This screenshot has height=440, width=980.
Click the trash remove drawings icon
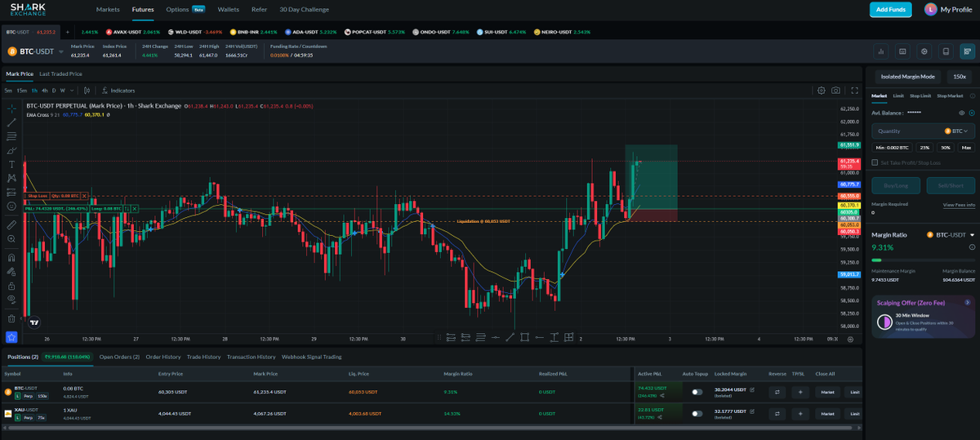[11, 318]
